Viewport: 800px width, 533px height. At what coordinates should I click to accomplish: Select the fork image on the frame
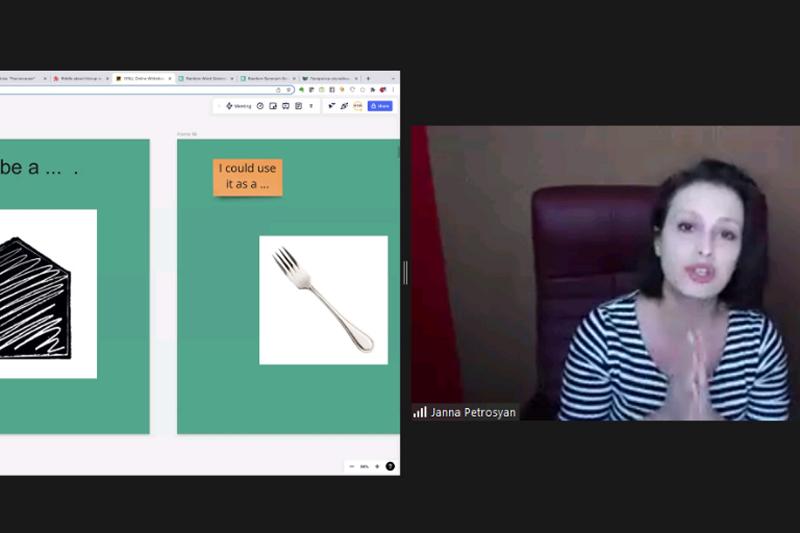coord(323,300)
